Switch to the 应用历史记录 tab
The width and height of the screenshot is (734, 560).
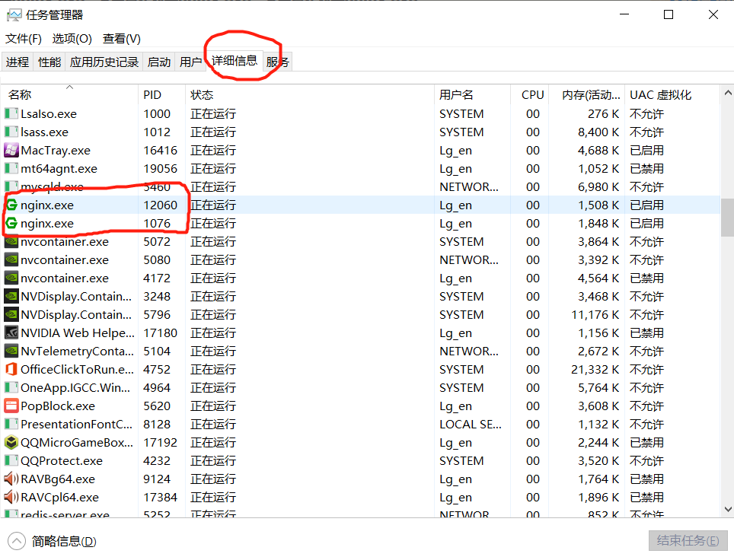[104, 62]
